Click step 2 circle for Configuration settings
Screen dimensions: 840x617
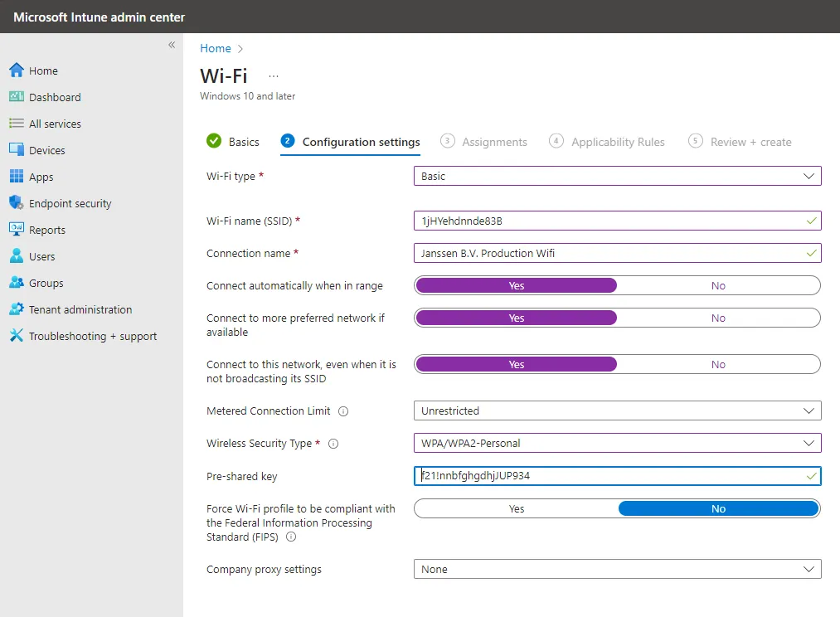288,141
